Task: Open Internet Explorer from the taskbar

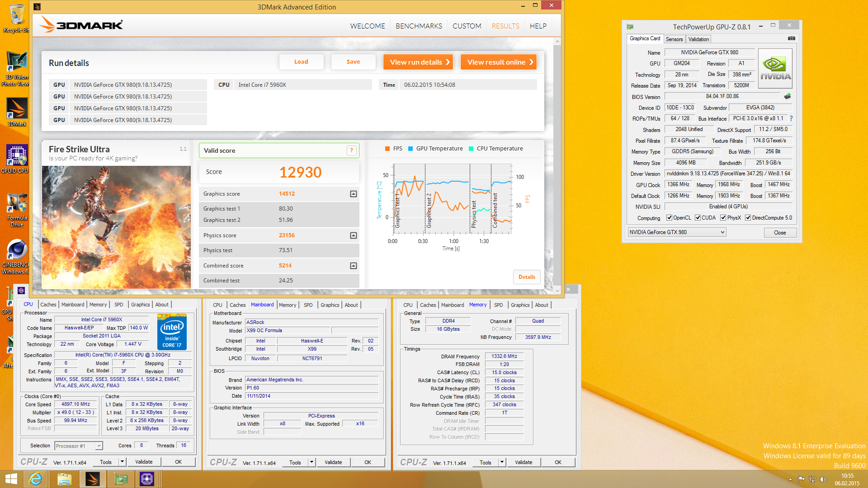Action: pyautogui.click(x=36, y=479)
